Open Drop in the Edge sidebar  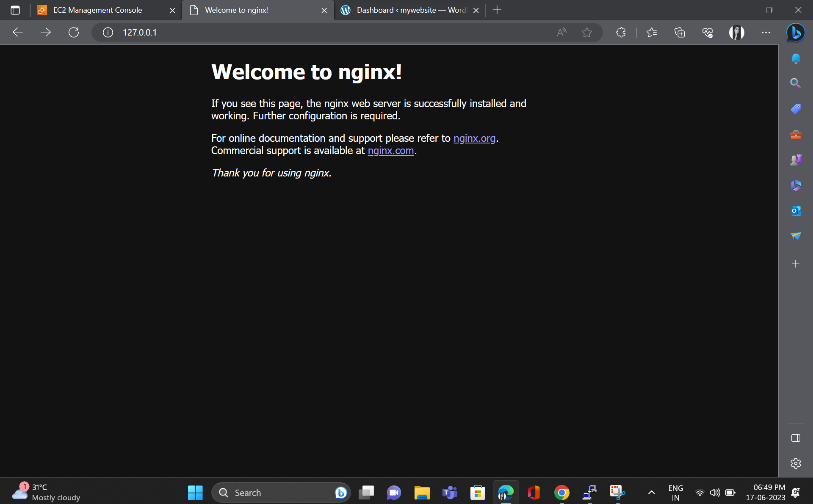pyautogui.click(x=796, y=236)
